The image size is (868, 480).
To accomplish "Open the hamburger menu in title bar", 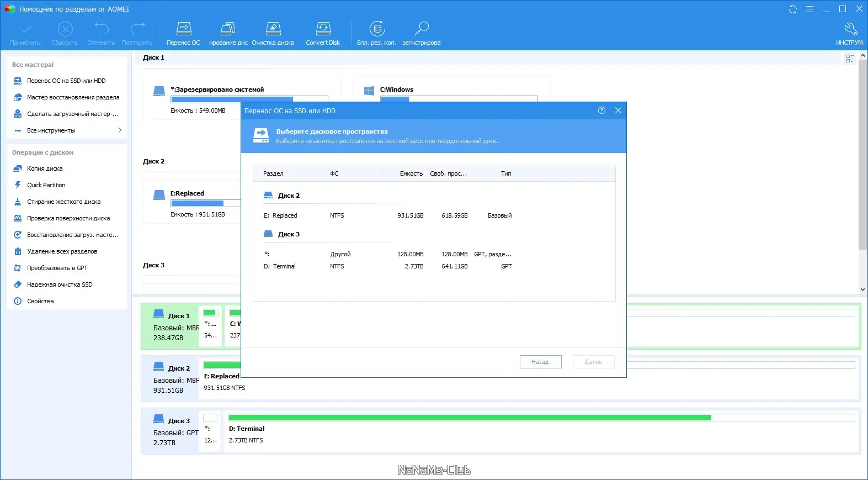I will [x=810, y=9].
